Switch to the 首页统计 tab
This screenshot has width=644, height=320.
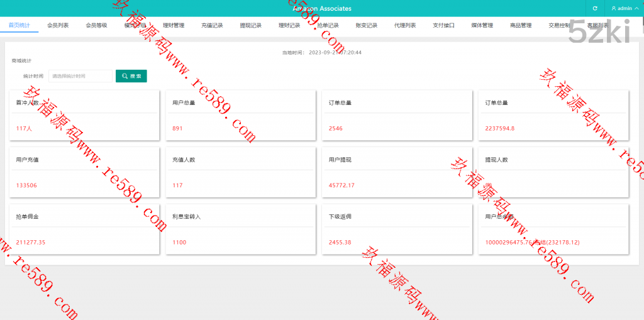19,26
